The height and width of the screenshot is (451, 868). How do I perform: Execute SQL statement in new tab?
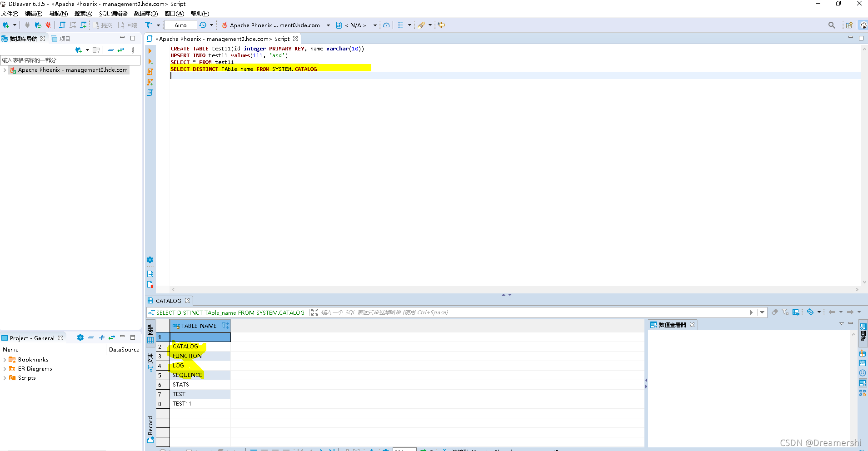point(150,61)
